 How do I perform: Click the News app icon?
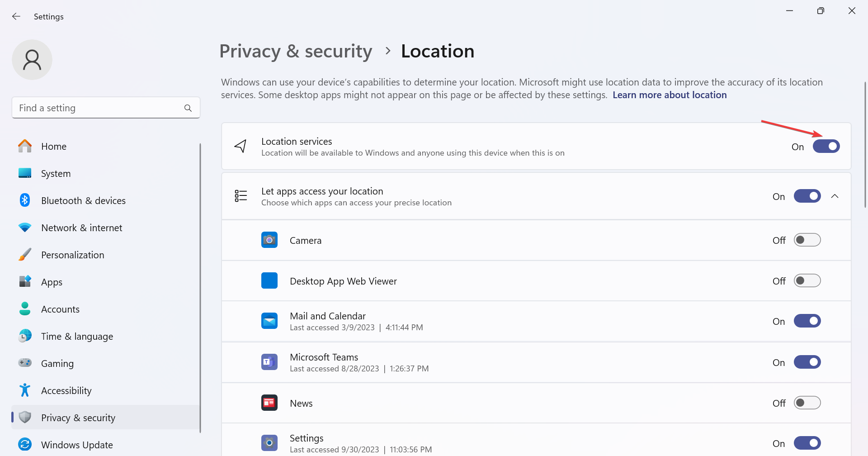pos(269,403)
